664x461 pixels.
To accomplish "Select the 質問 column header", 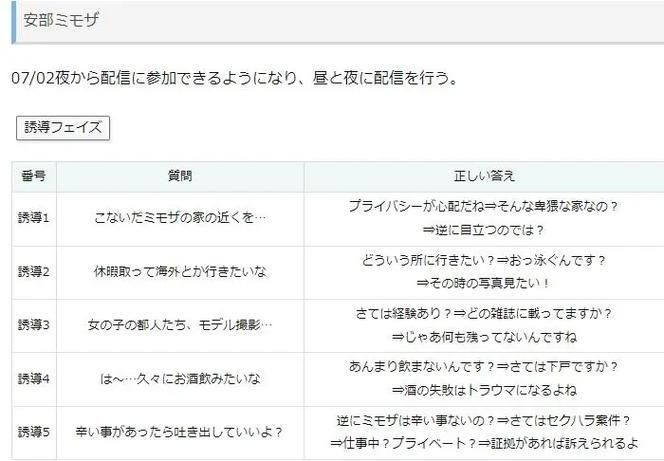I will tap(180, 176).
